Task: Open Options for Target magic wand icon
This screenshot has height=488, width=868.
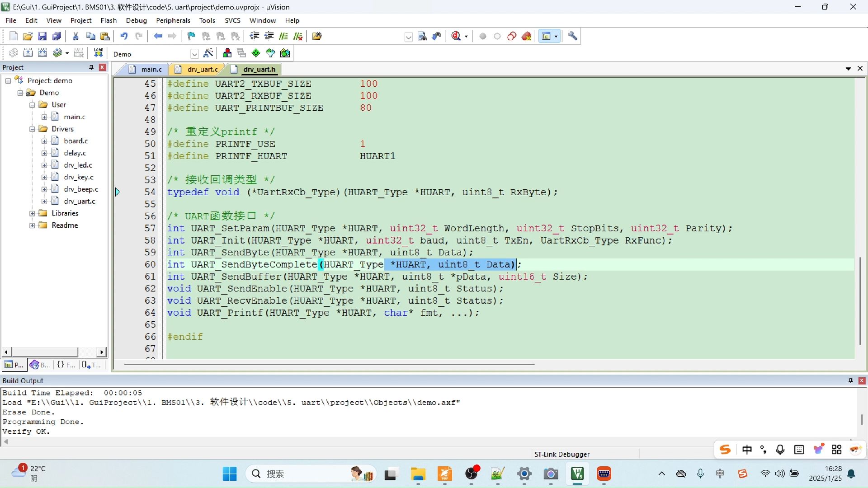Action: click(x=208, y=53)
